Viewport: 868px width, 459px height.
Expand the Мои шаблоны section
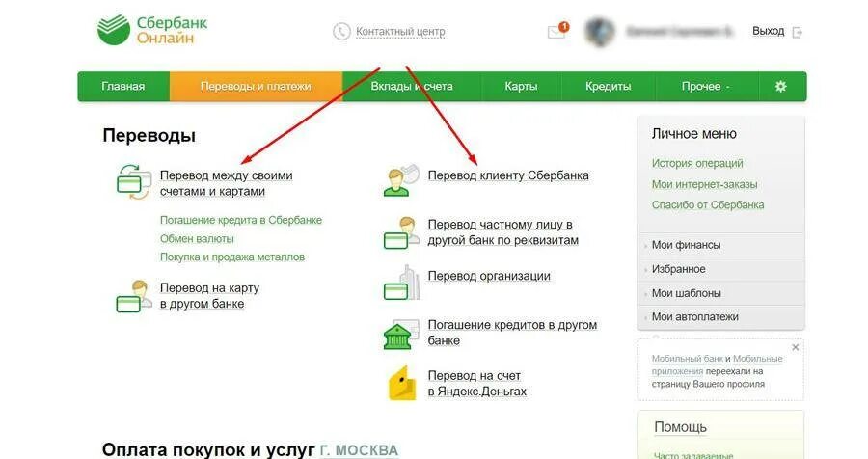coord(720,293)
